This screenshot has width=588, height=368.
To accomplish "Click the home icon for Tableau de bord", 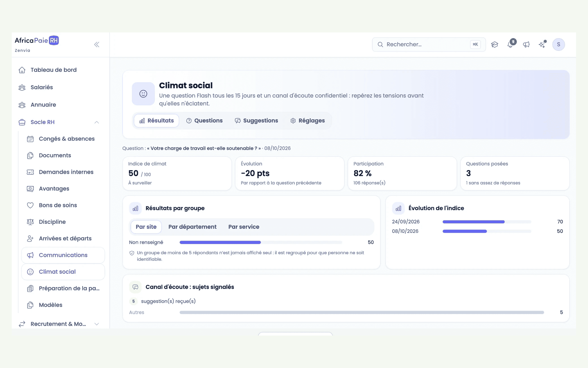I will tap(22, 70).
